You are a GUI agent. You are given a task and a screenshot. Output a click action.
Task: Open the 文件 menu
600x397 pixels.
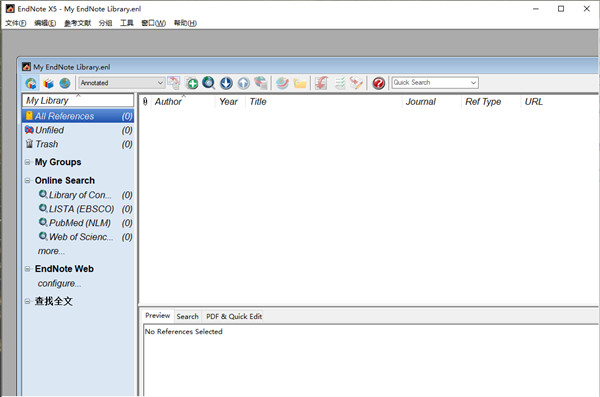[16, 23]
